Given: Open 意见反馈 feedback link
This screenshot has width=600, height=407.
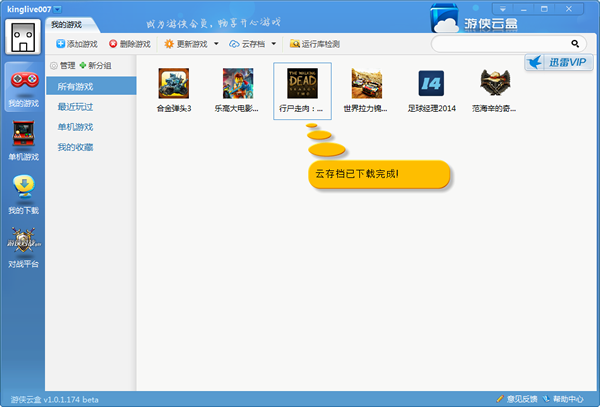Looking at the screenshot, I should [517, 399].
